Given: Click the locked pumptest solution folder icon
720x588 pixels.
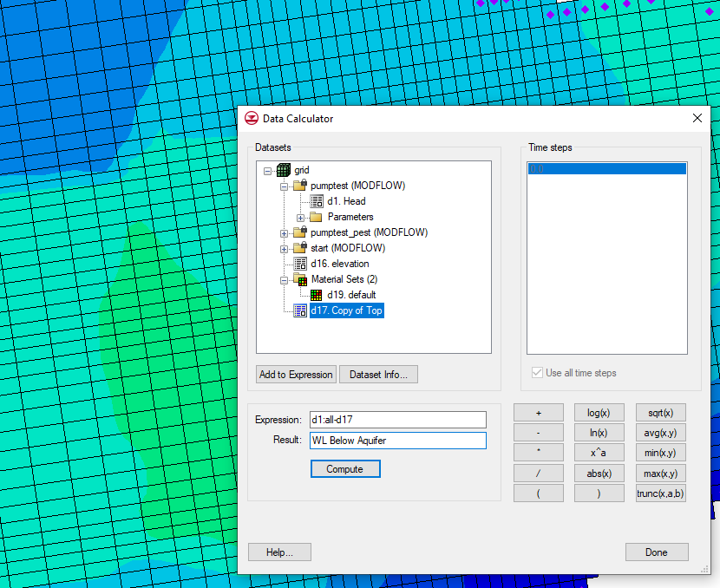Looking at the screenshot, I should [300, 186].
